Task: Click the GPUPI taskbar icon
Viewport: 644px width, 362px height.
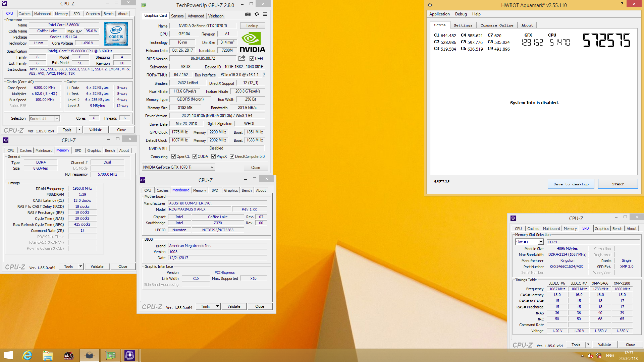Action: 68,355
